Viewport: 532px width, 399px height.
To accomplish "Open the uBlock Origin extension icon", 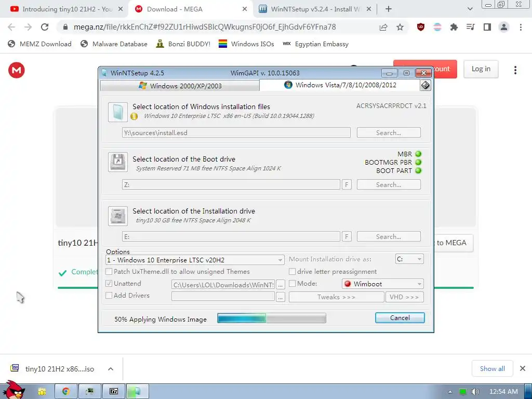I will coord(421,27).
